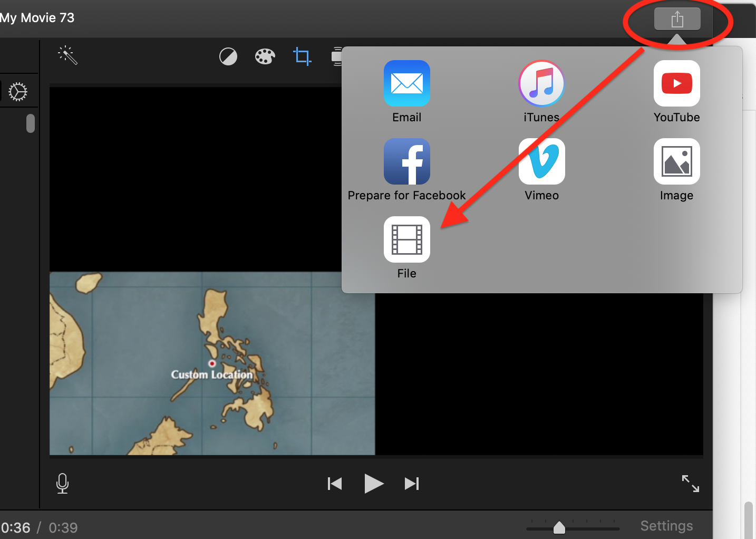The image size is (756, 539).
Task: Play the movie preview
Action: pyautogui.click(x=374, y=484)
